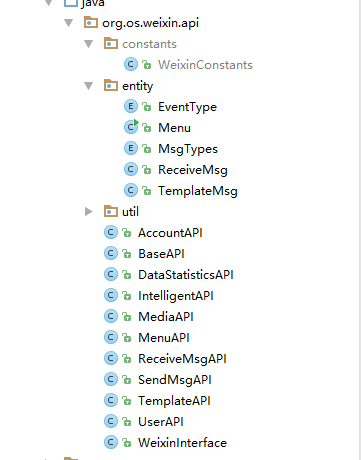
Task: Collapse the entity package
Action: [89, 86]
